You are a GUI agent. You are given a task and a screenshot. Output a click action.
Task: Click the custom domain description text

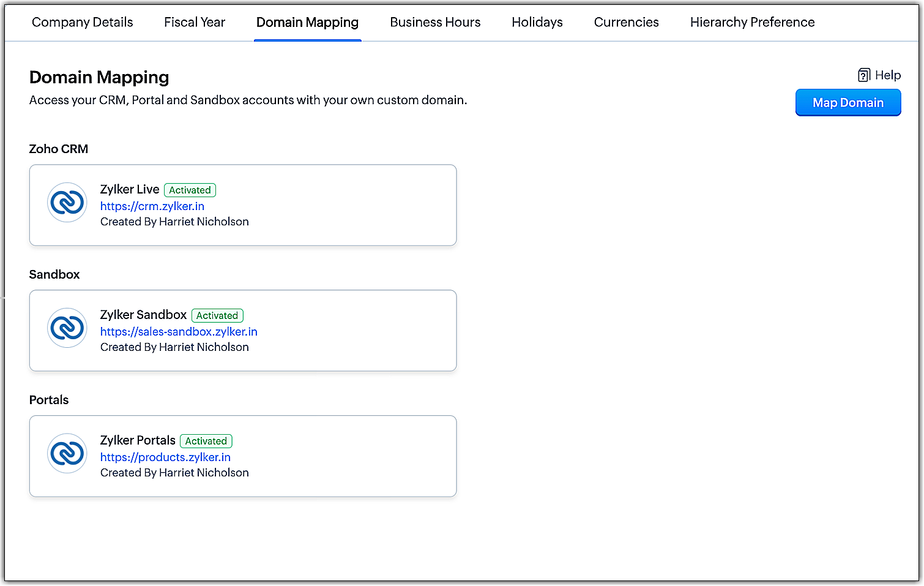[248, 100]
